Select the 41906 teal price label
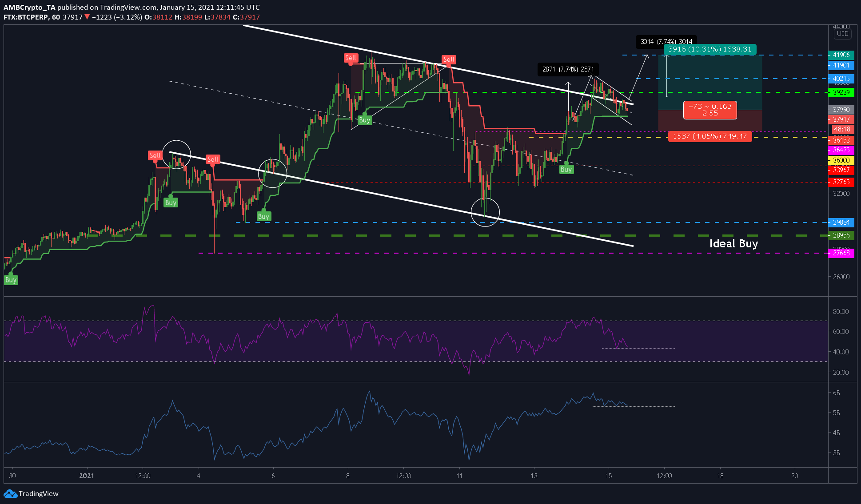 [841, 55]
